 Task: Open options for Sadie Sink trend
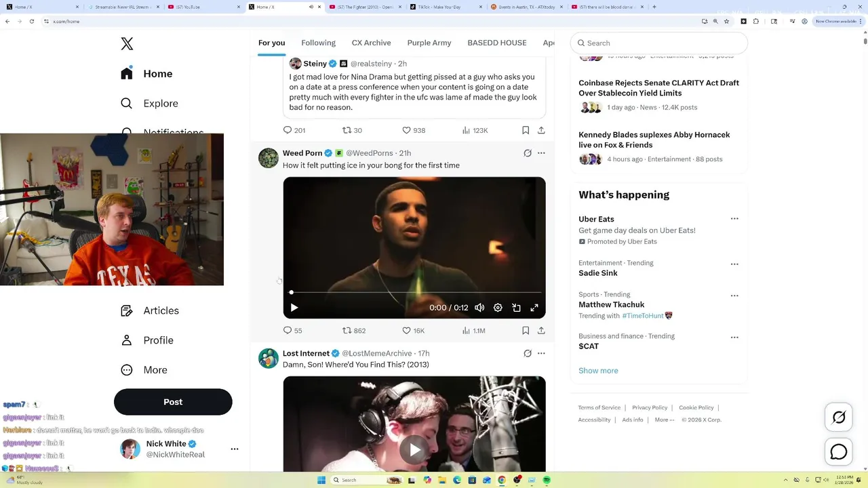click(x=734, y=264)
